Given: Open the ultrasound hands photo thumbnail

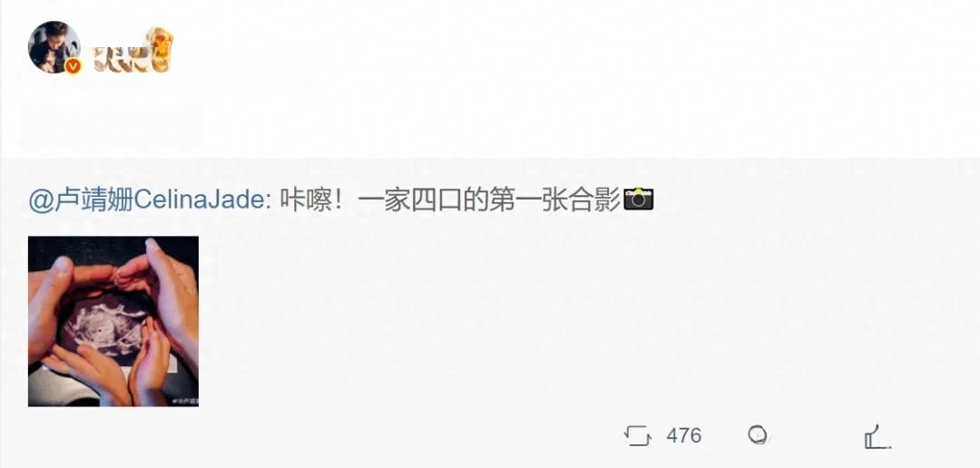Looking at the screenshot, I should pyautogui.click(x=113, y=321).
